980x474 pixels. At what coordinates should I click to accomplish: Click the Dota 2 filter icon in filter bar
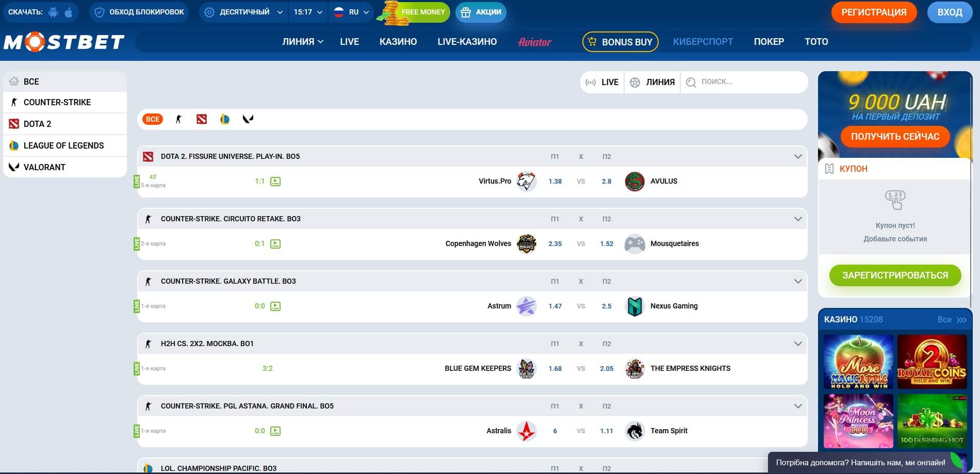[202, 119]
